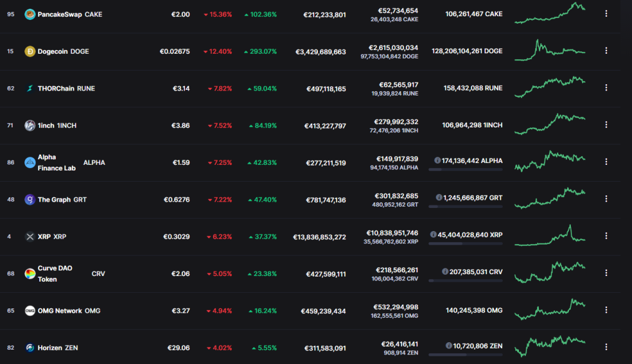Expand the three-dot options for XRP row
Viewport: 632px width, 364px height.
coord(606,236)
